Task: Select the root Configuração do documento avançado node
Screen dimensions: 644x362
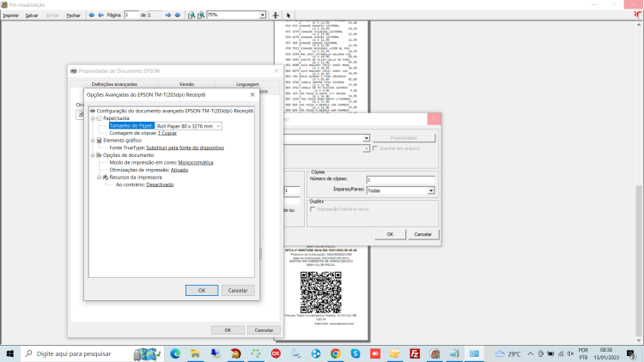Action: (x=175, y=111)
